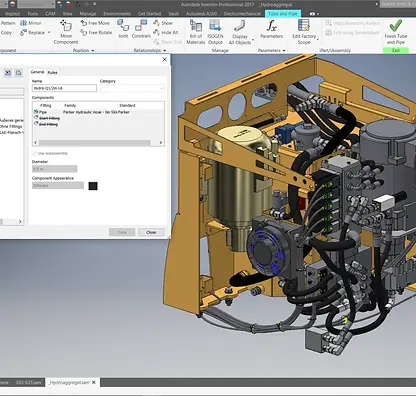Open the Edit Factory Scope dropdown arrow
Viewport: 416px width, 396px height.
[x=318, y=40]
